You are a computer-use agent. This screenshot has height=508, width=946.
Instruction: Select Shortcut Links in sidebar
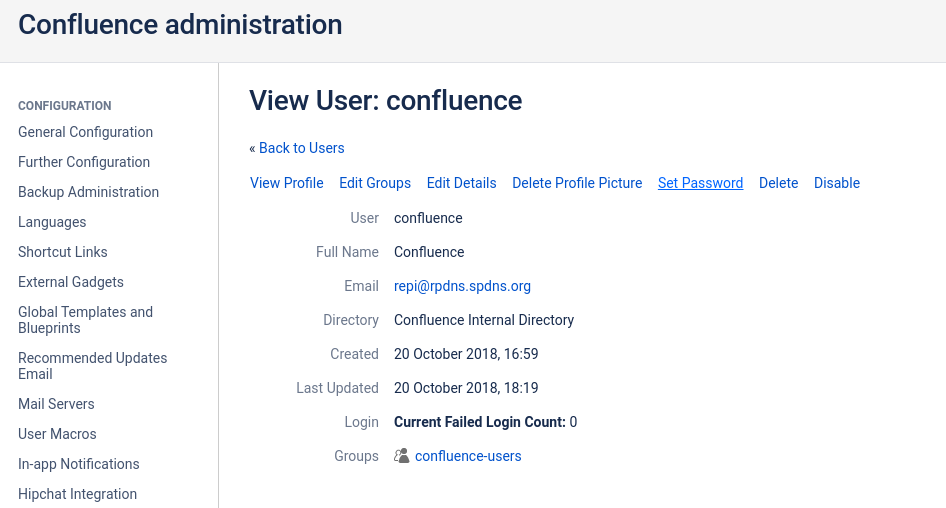coord(63,252)
